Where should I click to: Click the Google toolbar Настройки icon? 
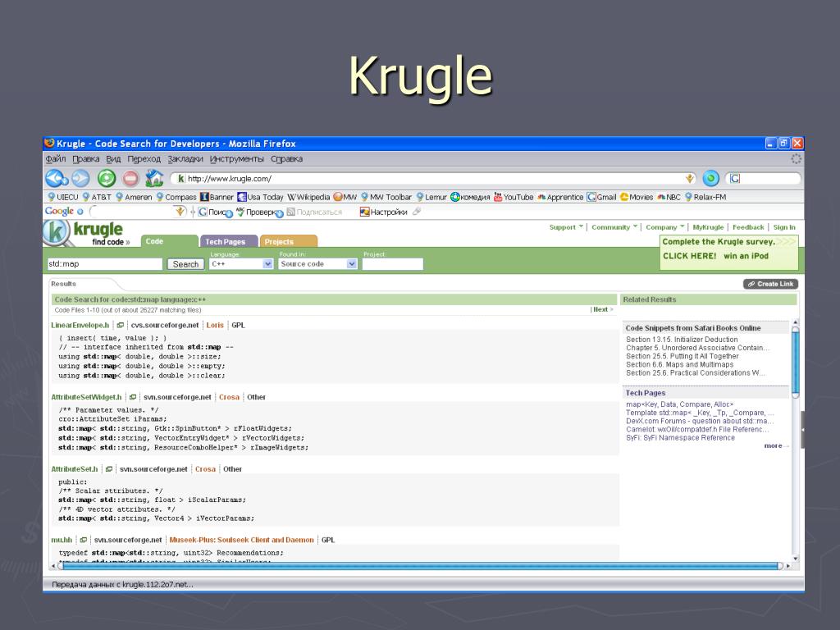365,212
